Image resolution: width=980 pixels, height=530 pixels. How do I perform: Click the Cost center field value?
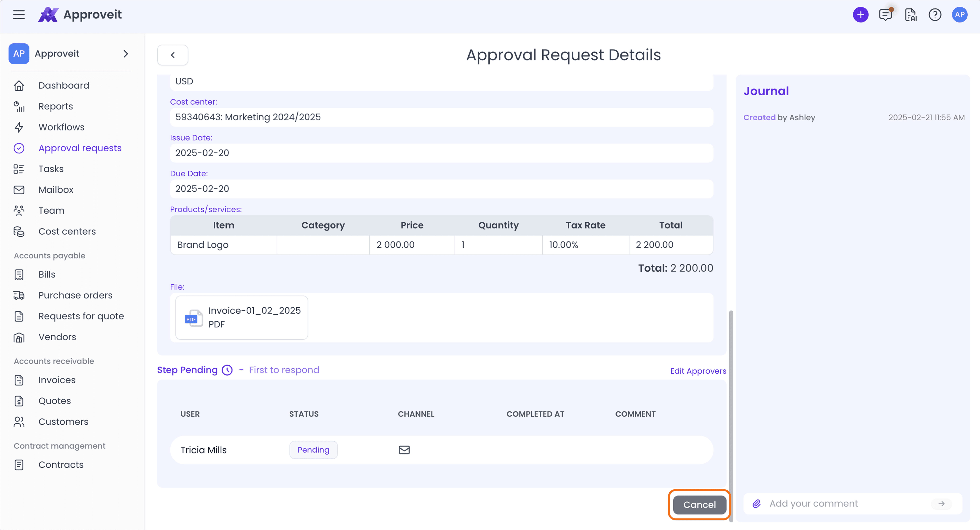[x=441, y=117]
